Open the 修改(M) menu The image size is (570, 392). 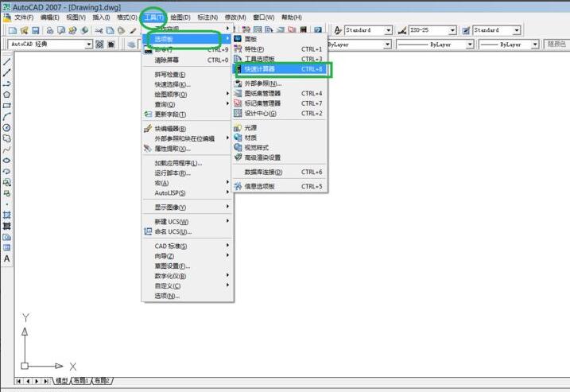(x=235, y=17)
